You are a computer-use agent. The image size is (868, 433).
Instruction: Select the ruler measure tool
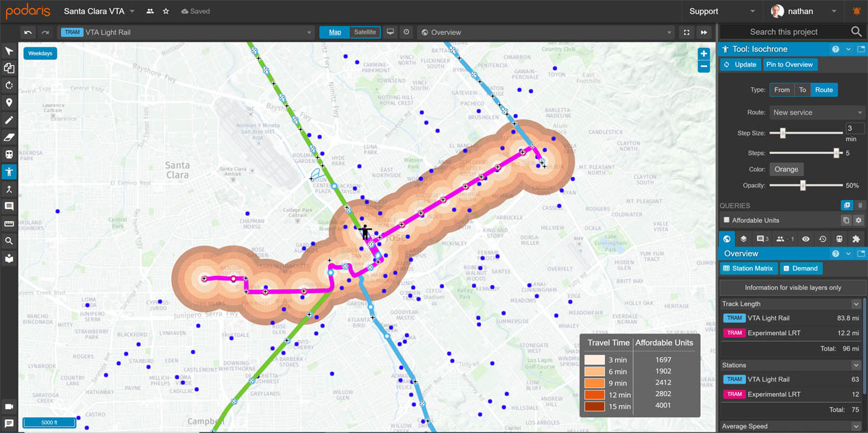(9, 223)
